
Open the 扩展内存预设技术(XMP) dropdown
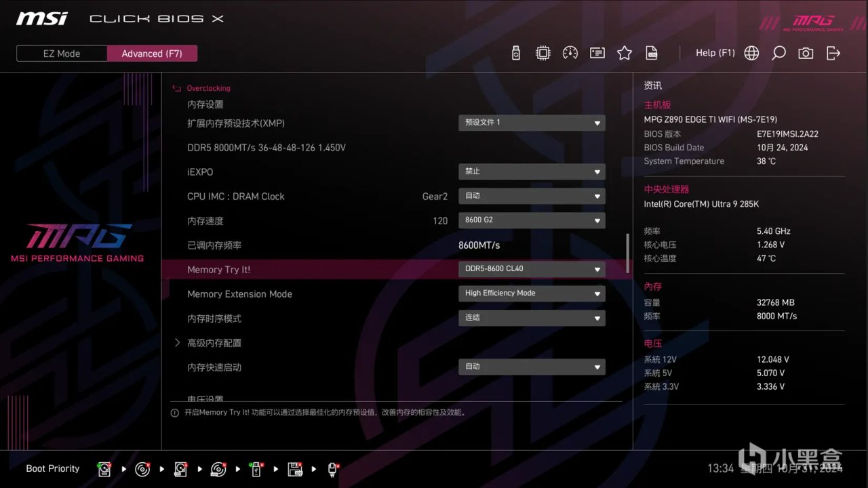coord(532,123)
